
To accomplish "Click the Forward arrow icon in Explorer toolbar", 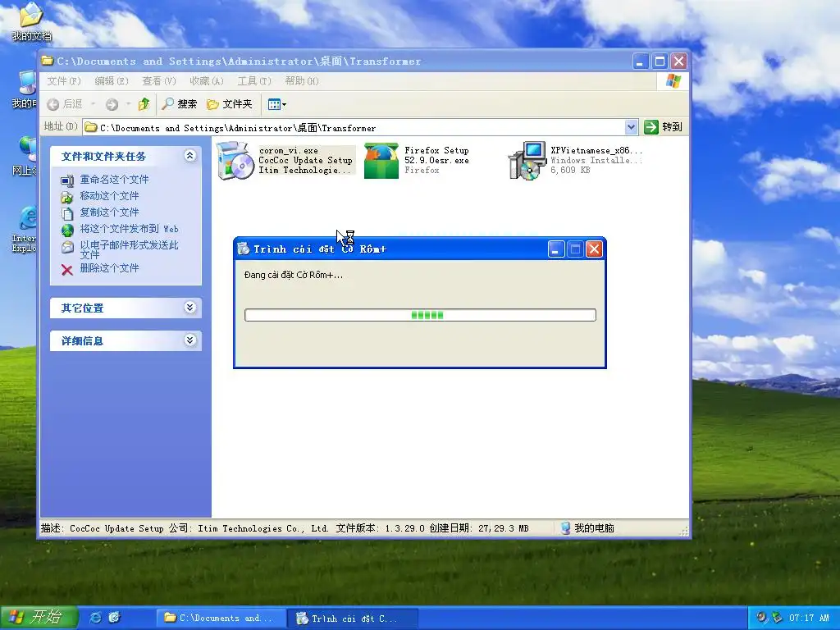I will point(112,104).
